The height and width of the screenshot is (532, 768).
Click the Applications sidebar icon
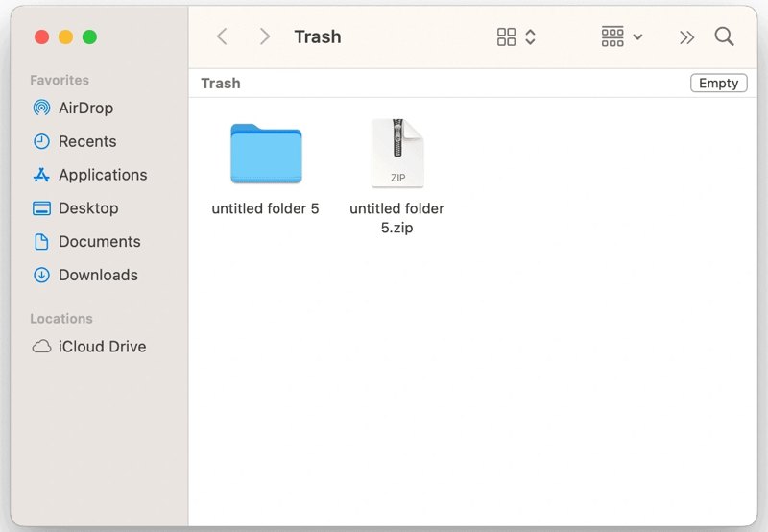(41, 175)
